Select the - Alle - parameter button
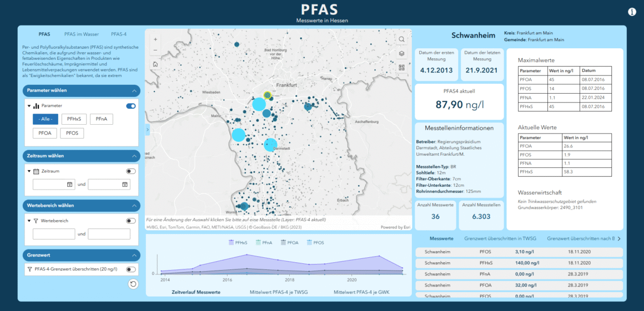Screen dimensions: 644x311 coord(46,119)
